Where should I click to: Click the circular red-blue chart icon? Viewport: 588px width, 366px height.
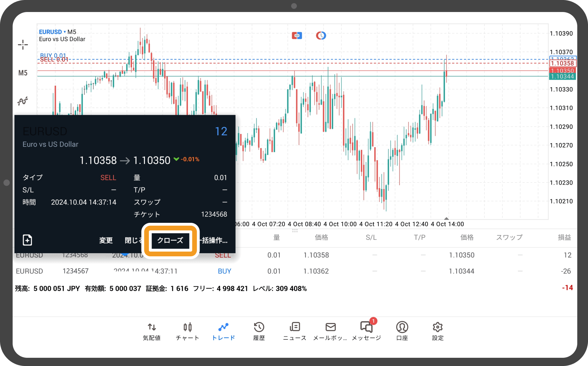point(321,36)
